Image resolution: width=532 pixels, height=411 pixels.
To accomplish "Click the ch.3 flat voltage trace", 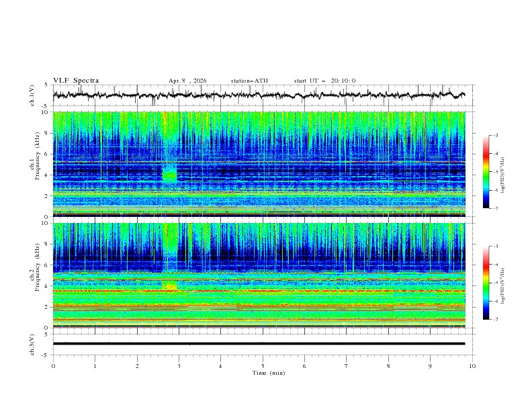I will click(259, 344).
